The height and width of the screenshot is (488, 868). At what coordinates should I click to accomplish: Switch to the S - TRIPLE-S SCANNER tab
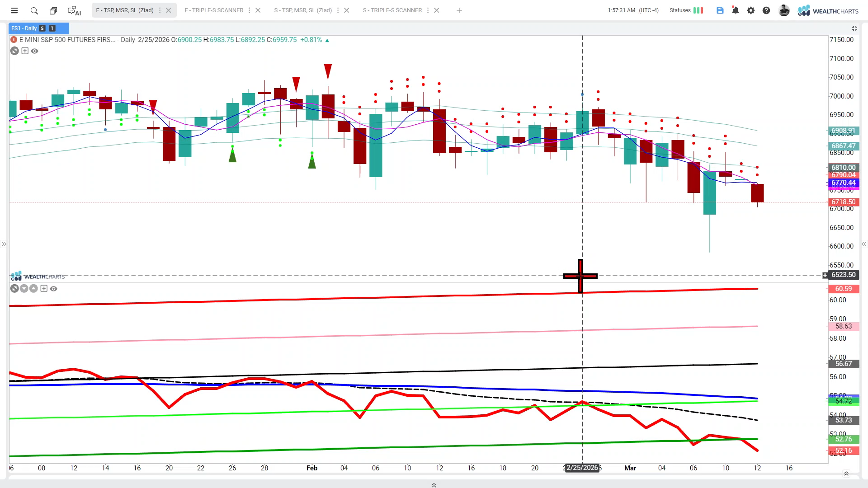(392, 10)
